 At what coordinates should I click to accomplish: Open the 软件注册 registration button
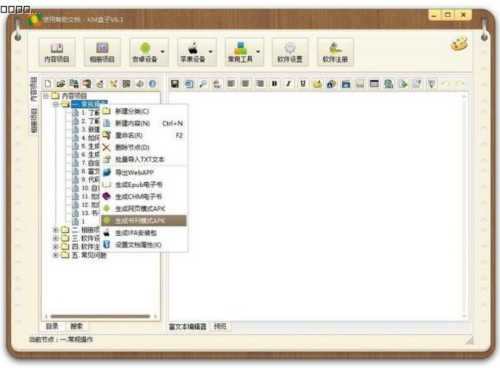(335, 52)
